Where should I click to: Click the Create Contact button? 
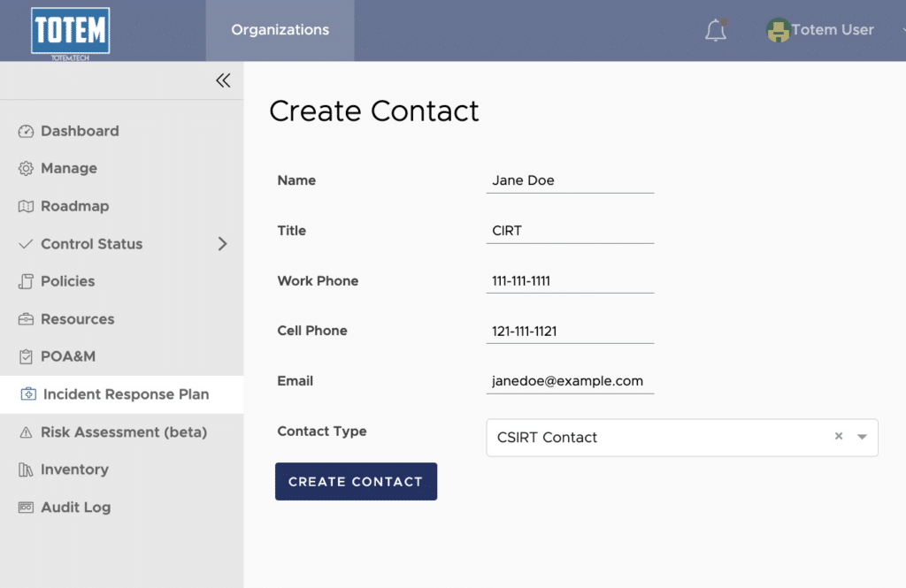pyautogui.click(x=356, y=481)
